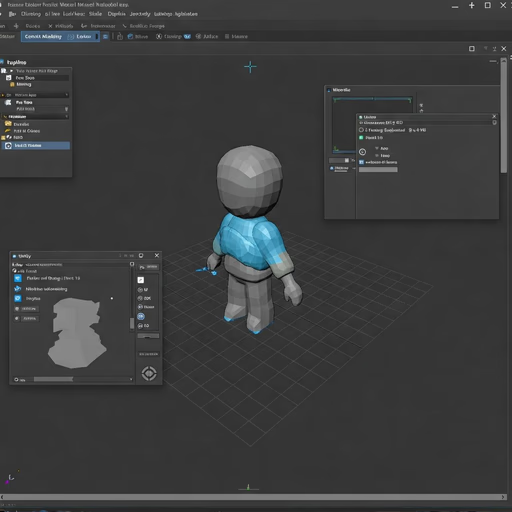Select the empty radio circle in right inner dialog
Screen dimensions: 512x512
point(361,130)
